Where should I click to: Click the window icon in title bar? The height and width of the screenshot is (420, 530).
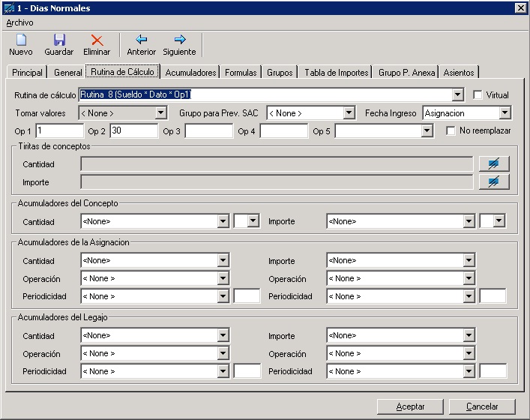[8, 7]
